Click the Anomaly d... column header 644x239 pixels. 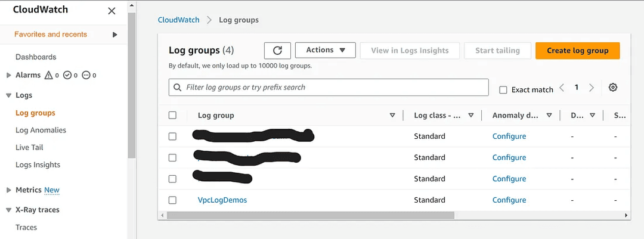click(x=515, y=116)
